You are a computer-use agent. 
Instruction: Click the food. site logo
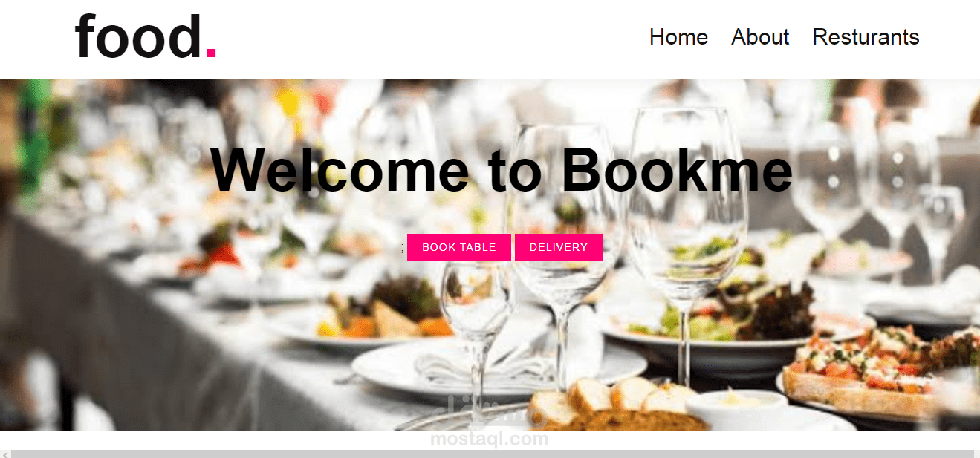[x=146, y=36]
